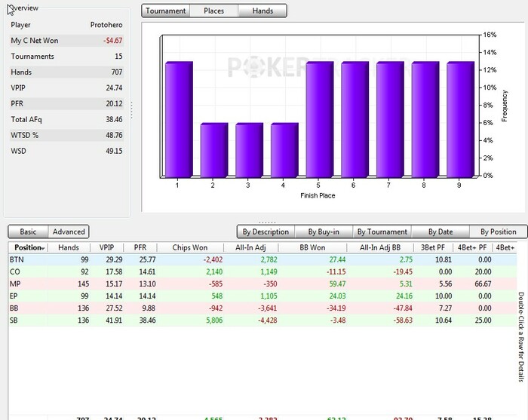
Task: Click the finish place 4 bar
Action: (x=284, y=150)
